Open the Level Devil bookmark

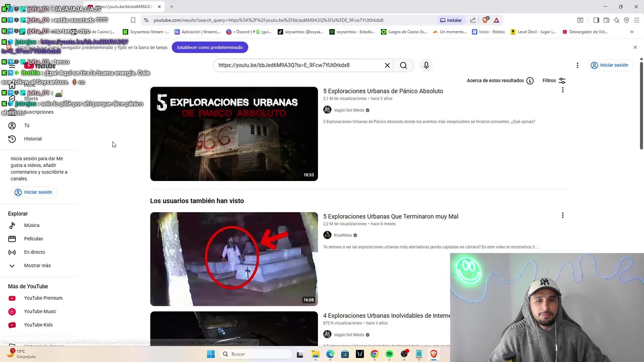(x=533, y=32)
